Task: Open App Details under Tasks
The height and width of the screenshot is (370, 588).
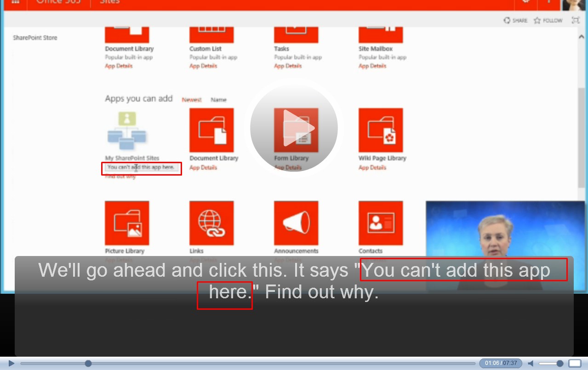Action: [288, 66]
